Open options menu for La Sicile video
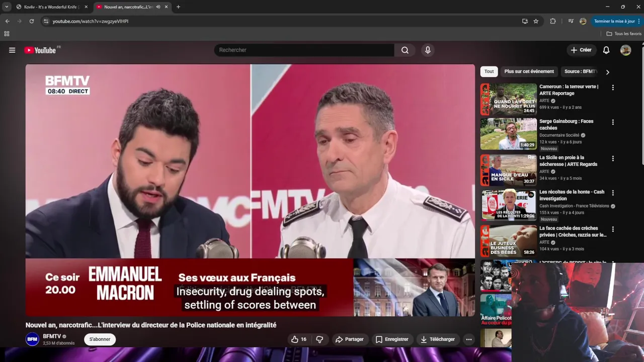Screen dimensions: 644x362 [613, 158]
